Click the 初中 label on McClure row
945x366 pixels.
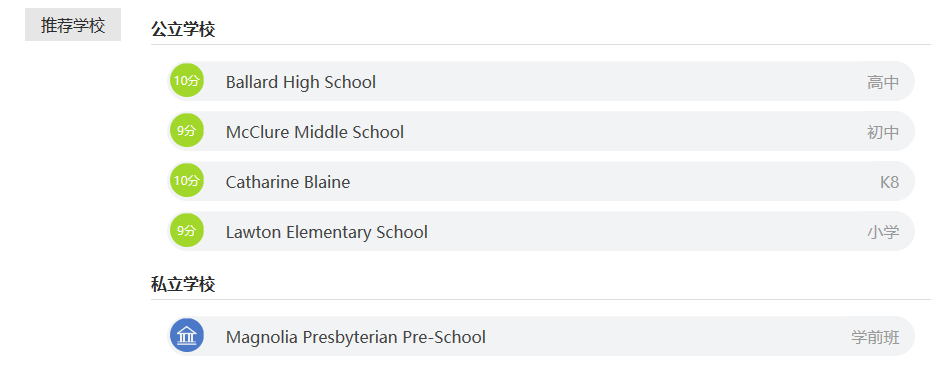click(x=883, y=132)
